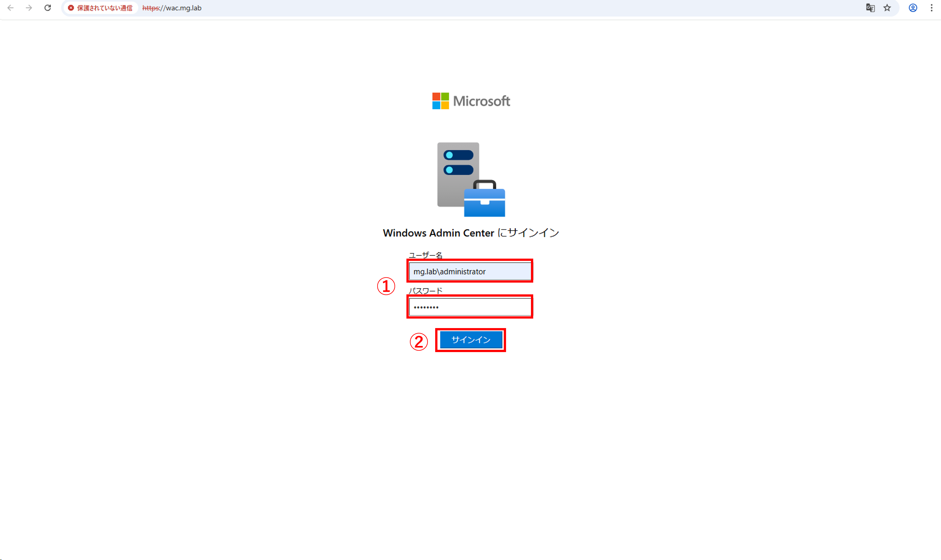The height and width of the screenshot is (560, 941).
Task: Click the 保護されていない通信 security warning chip
Action: click(x=101, y=8)
